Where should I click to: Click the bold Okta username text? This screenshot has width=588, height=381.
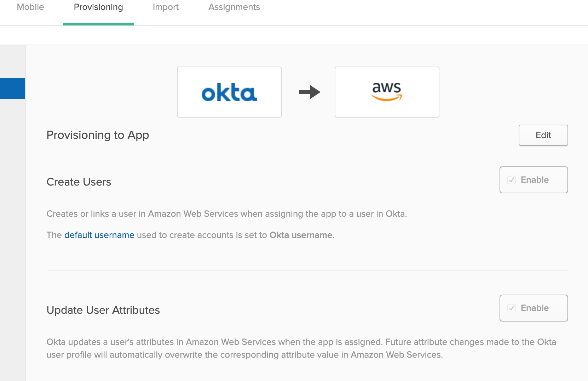301,235
